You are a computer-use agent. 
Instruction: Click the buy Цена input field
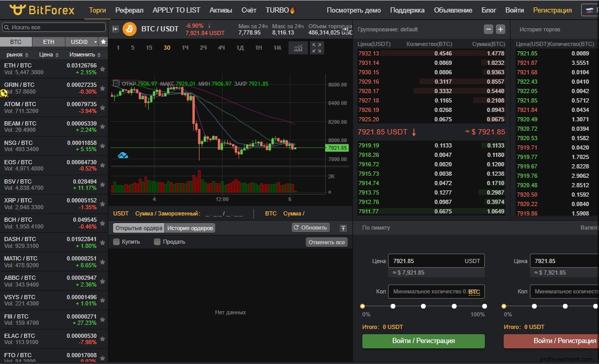coord(436,261)
